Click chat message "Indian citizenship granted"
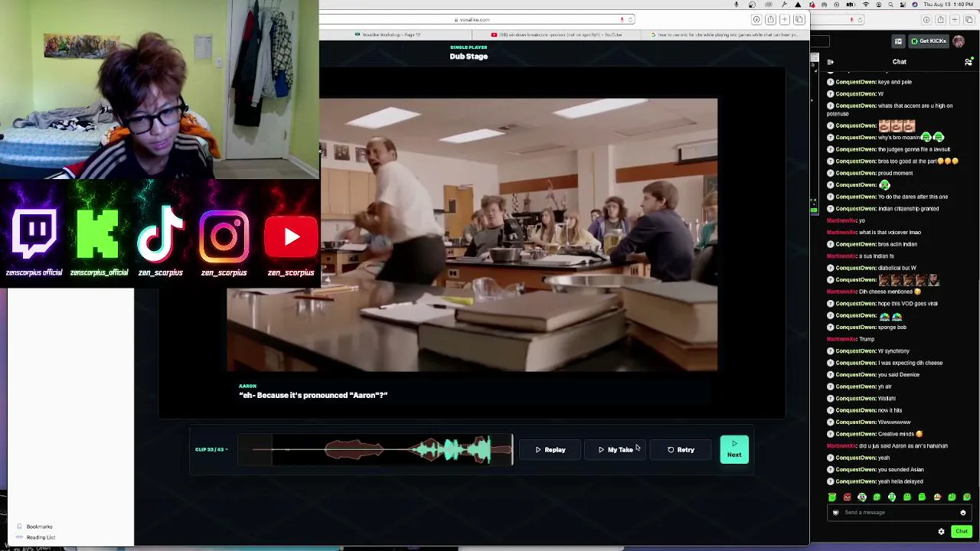The image size is (980, 551). pos(908,209)
